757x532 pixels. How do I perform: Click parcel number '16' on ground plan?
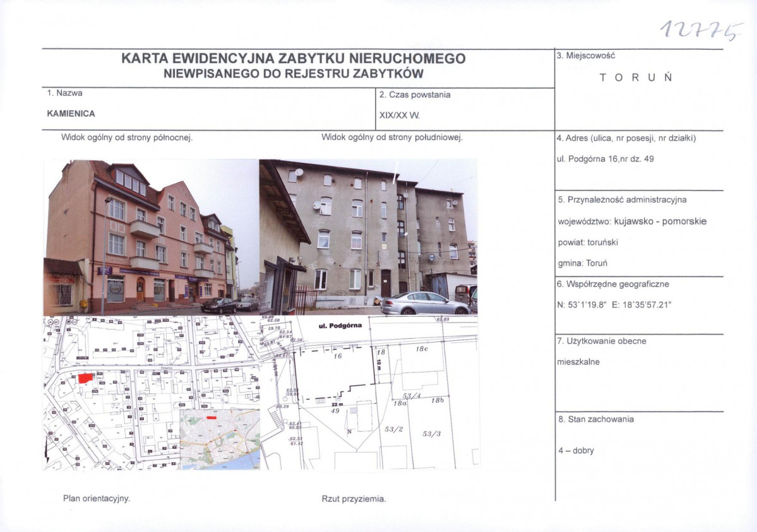pyautogui.click(x=338, y=356)
